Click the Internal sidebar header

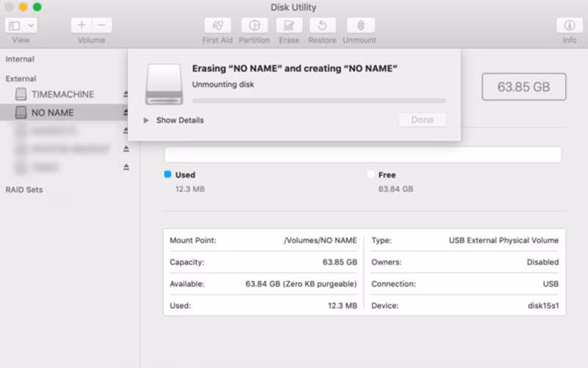coord(20,59)
